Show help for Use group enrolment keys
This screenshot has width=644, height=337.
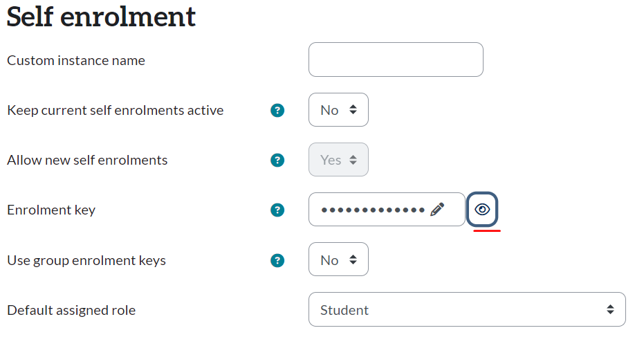point(277,260)
